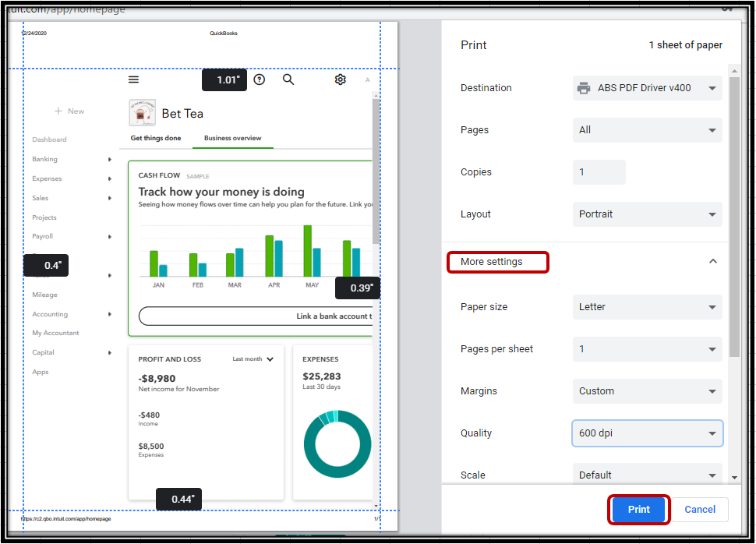Click the printer icon in Destination
This screenshot has width=756, height=544.
pos(584,88)
